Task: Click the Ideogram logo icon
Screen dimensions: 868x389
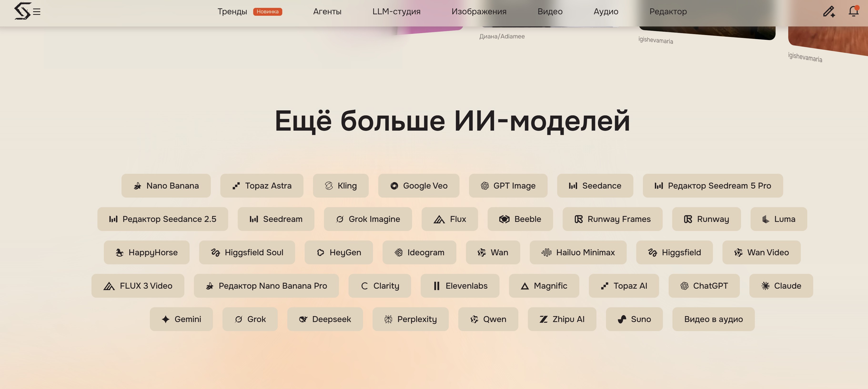Action: tap(398, 252)
